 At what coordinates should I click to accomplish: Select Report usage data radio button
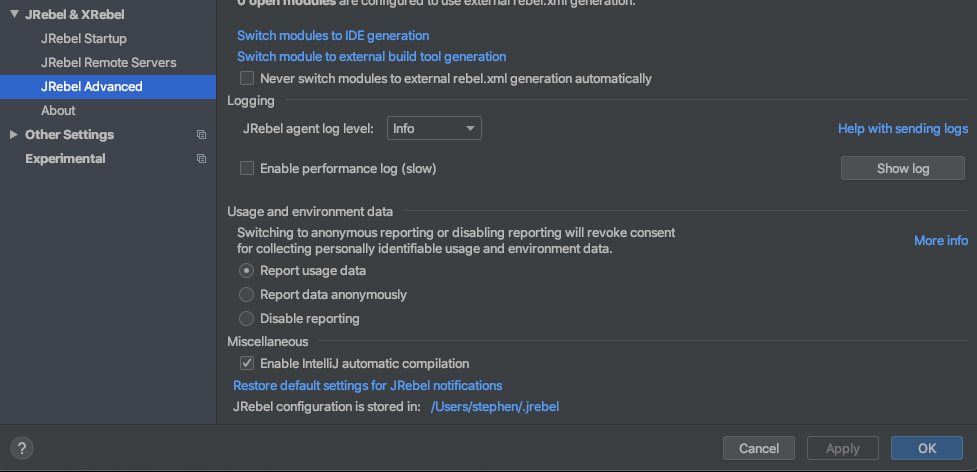tap(247, 271)
